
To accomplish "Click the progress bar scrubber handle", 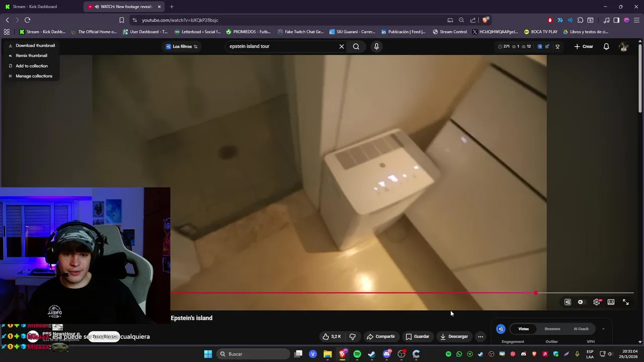I will pos(536,293).
